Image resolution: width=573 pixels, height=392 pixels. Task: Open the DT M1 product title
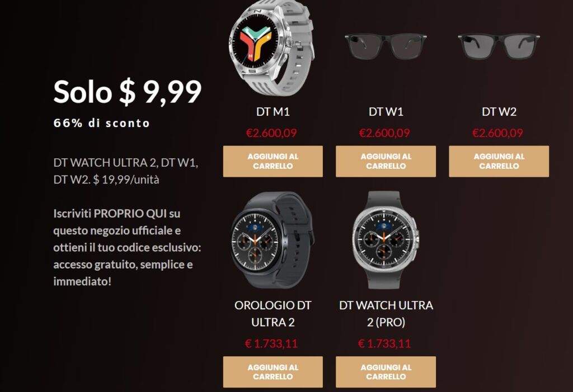(273, 111)
